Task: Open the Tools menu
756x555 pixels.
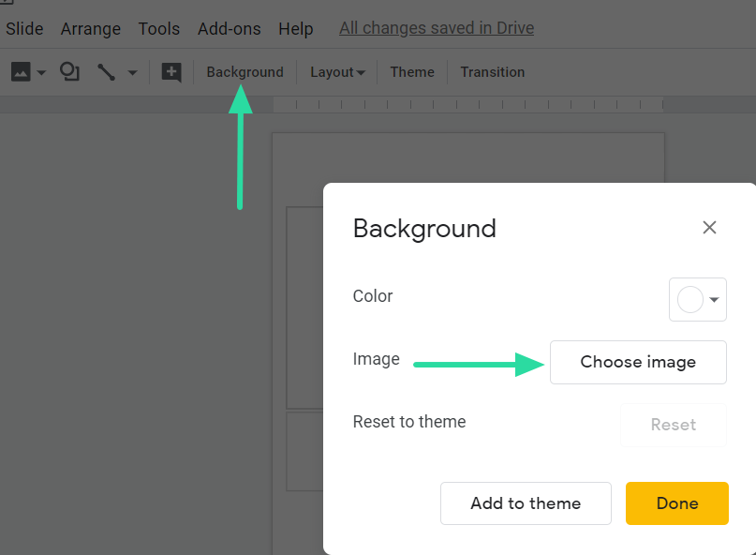Action: pyautogui.click(x=159, y=29)
